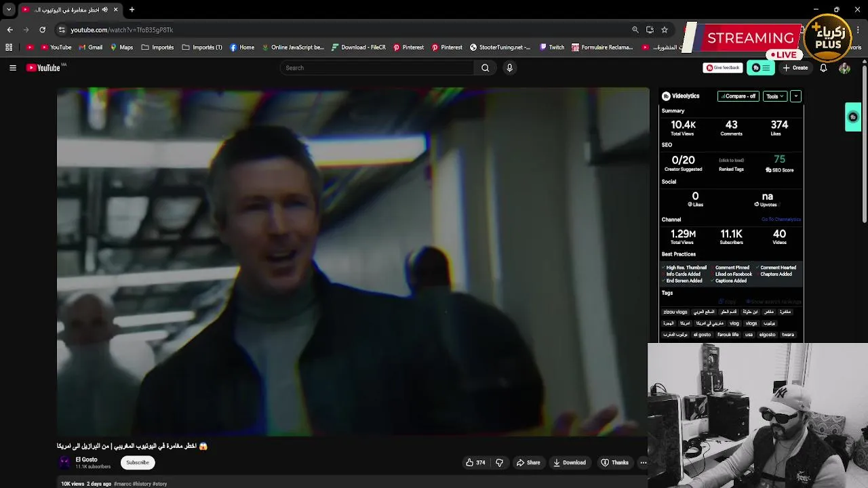
Task: Open the account avatar menu
Action: coord(844,68)
